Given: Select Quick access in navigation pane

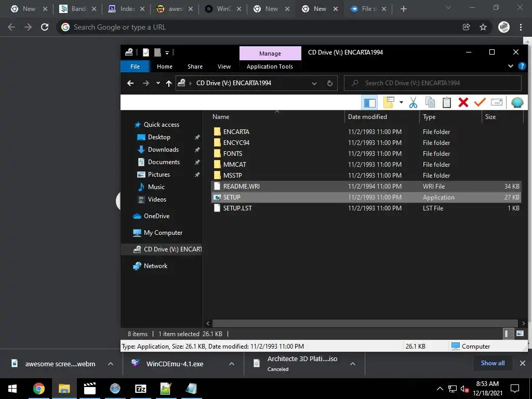Looking at the screenshot, I should tap(161, 125).
